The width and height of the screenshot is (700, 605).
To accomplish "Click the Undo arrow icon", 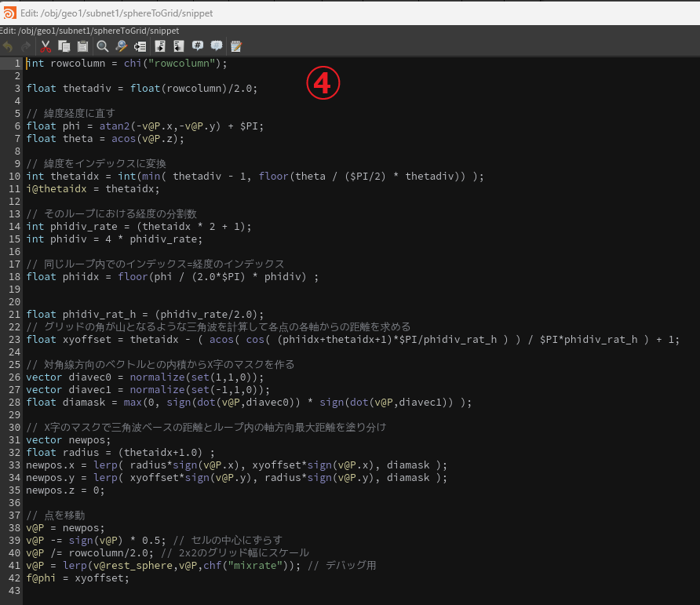I will (x=8, y=46).
